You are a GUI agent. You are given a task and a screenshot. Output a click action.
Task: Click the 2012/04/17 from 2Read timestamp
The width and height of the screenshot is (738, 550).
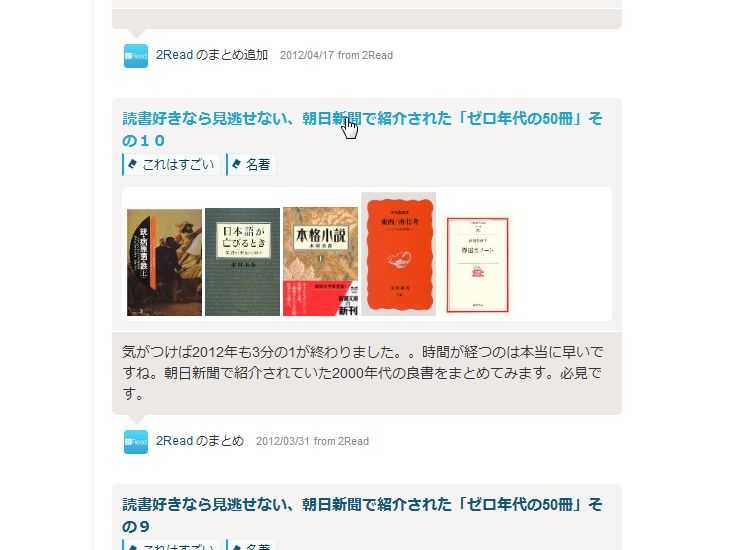(337, 56)
